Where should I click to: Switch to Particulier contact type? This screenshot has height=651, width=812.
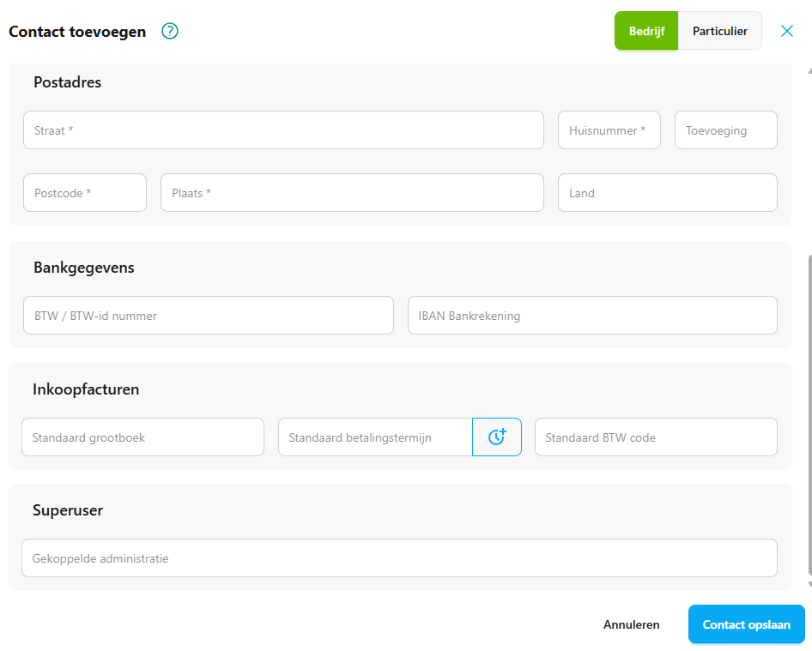point(720,31)
